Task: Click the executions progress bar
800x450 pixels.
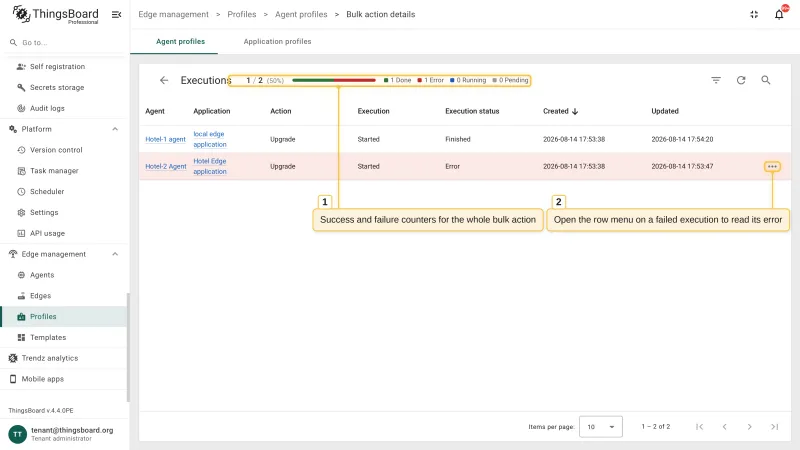Action: 334,80
